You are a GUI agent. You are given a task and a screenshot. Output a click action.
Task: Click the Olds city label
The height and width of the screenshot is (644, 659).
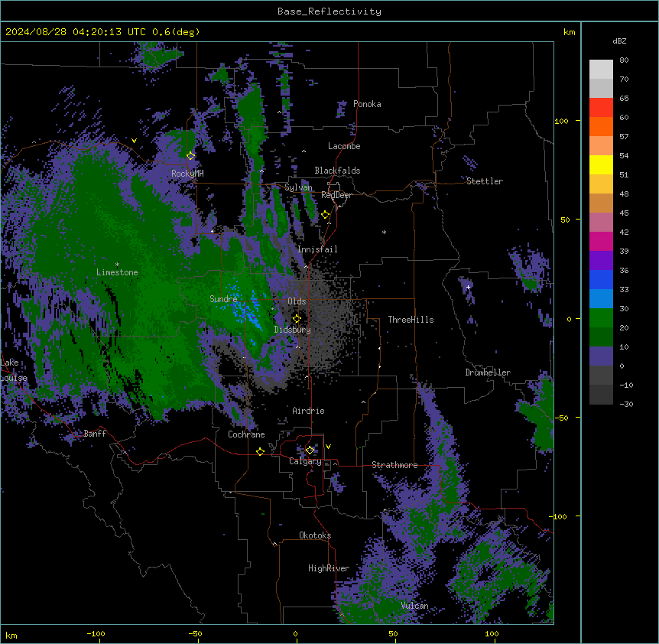click(297, 301)
